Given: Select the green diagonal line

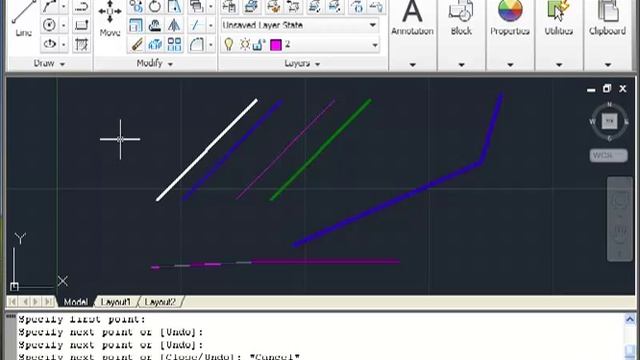Looking at the screenshot, I should click(x=320, y=149).
